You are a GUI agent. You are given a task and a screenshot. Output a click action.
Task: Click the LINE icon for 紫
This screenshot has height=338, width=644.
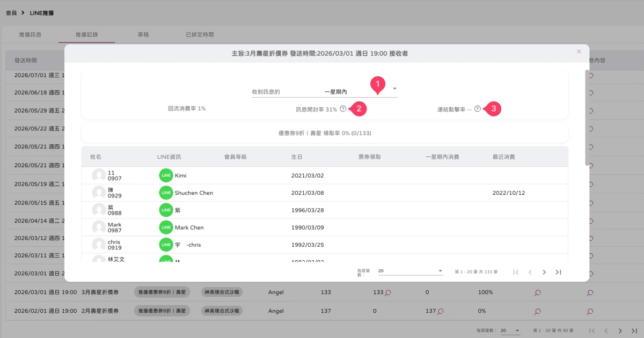click(x=166, y=210)
